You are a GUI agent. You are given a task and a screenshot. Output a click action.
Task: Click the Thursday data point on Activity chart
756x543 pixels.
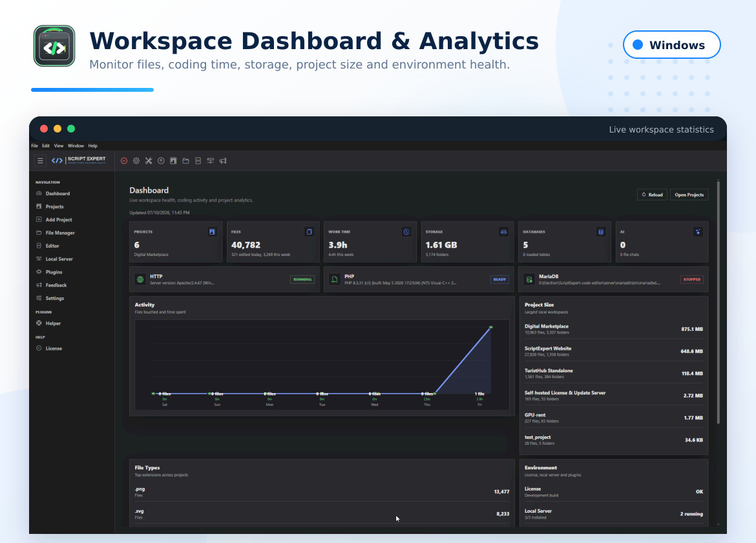[x=435, y=394]
